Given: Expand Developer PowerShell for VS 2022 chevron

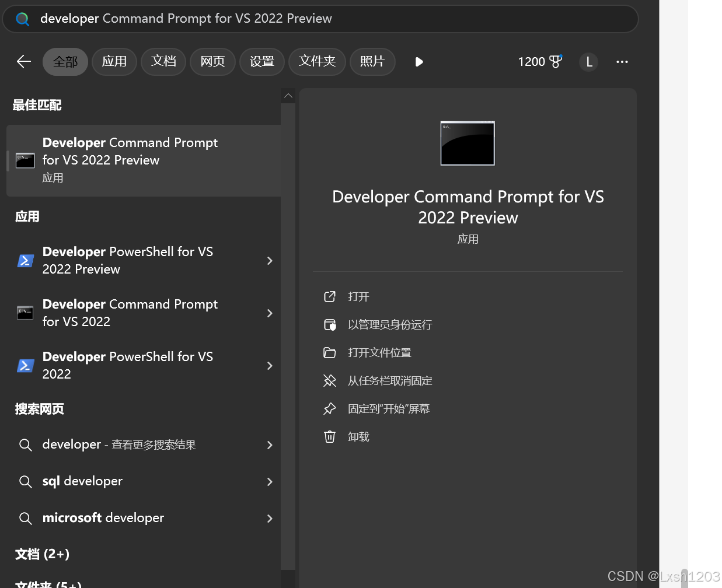Looking at the screenshot, I should [x=270, y=366].
